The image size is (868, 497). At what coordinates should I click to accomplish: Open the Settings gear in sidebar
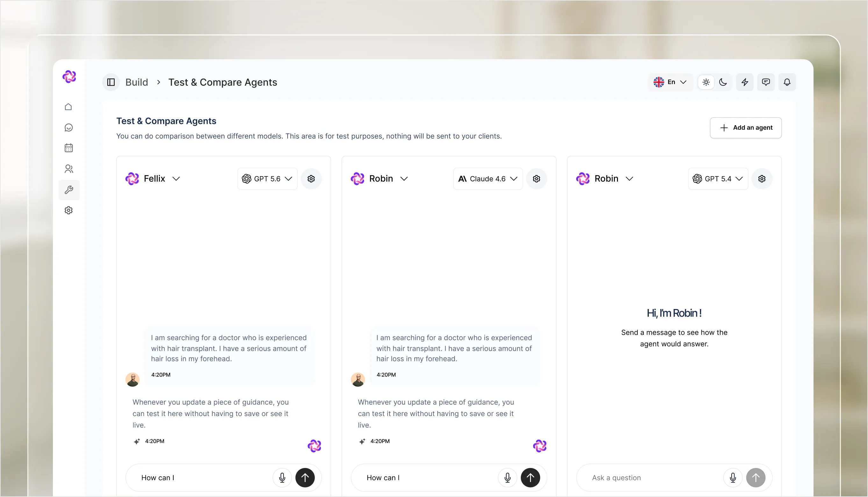point(68,210)
